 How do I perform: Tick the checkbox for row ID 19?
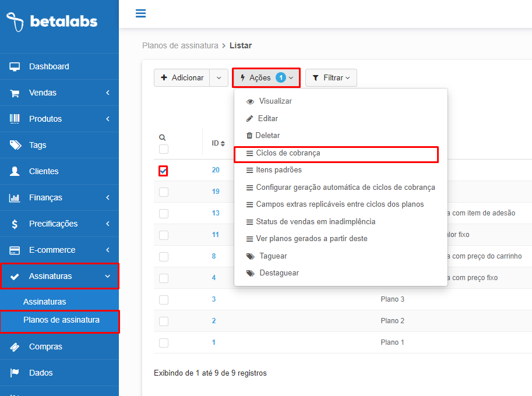tap(164, 192)
